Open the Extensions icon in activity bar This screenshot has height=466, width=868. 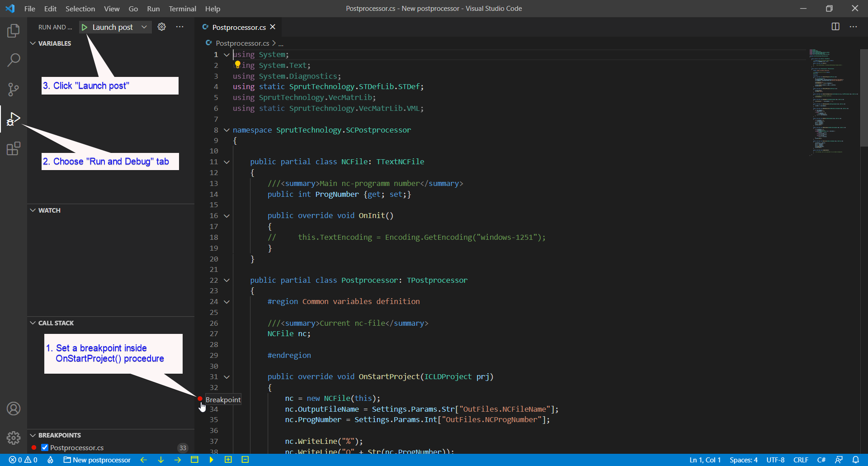[x=14, y=148]
